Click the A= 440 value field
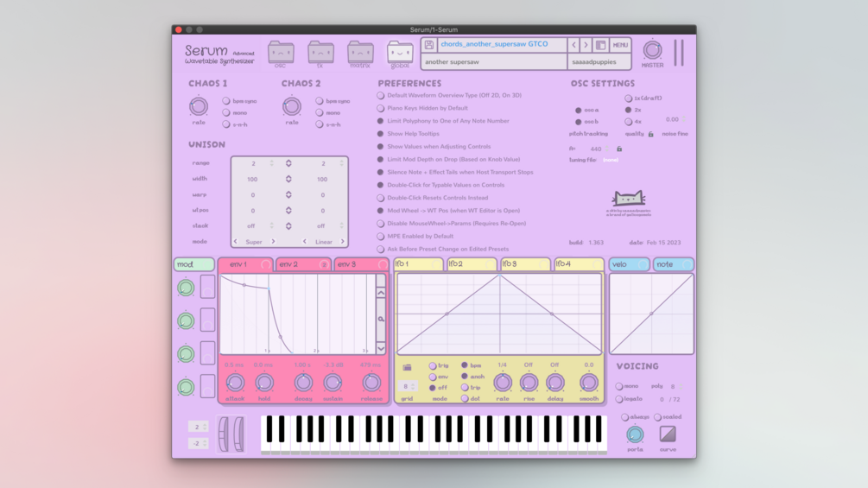This screenshot has height=488, width=868. 596,149
